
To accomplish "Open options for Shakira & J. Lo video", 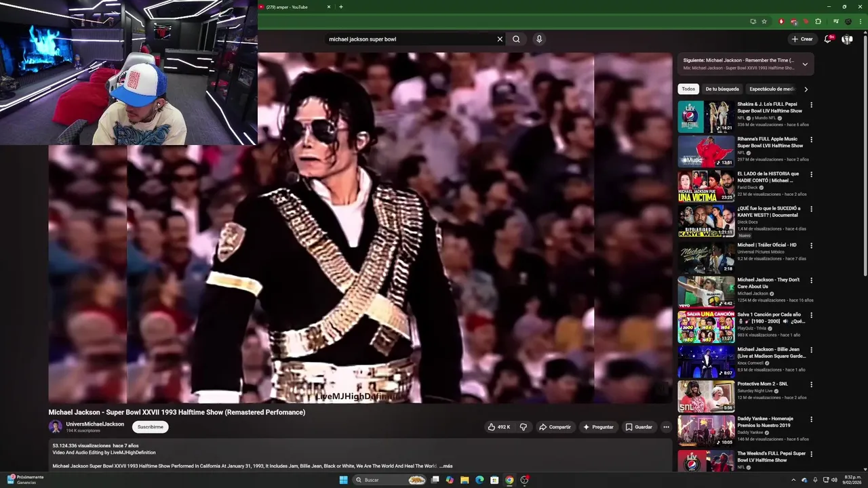I will click(x=811, y=105).
